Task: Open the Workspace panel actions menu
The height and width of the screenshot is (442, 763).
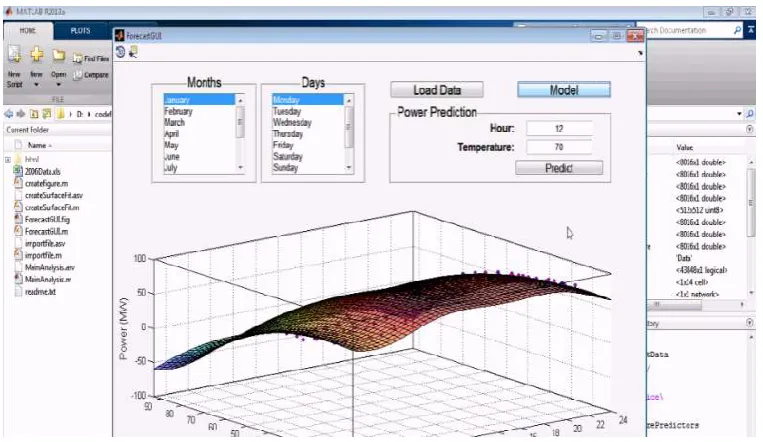Action: (x=749, y=129)
